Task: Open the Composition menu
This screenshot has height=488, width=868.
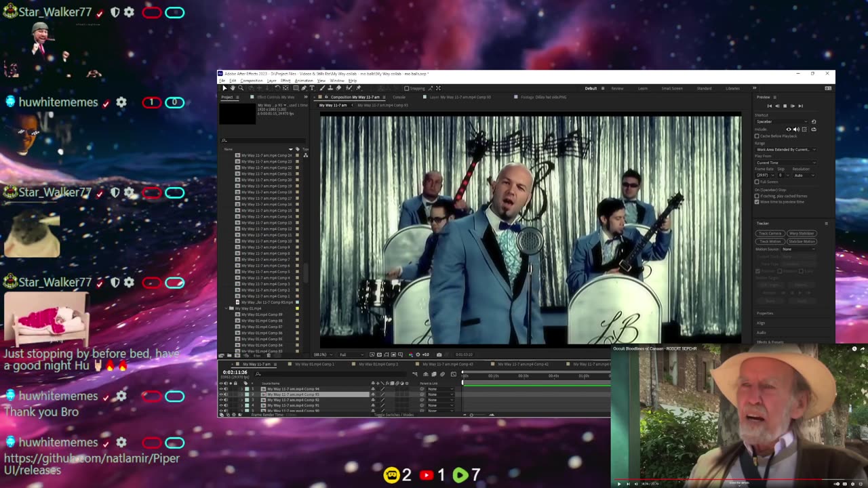Action: click(252, 81)
